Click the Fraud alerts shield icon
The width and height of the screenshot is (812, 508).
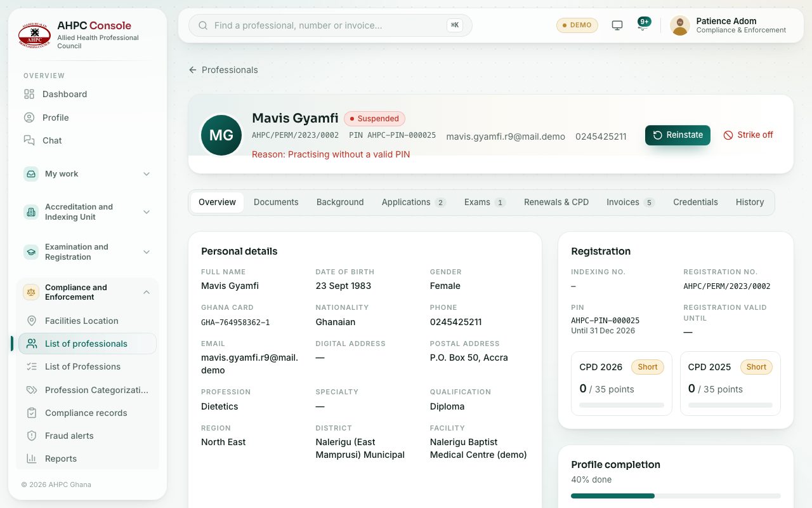pyautogui.click(x=32, y=436)
